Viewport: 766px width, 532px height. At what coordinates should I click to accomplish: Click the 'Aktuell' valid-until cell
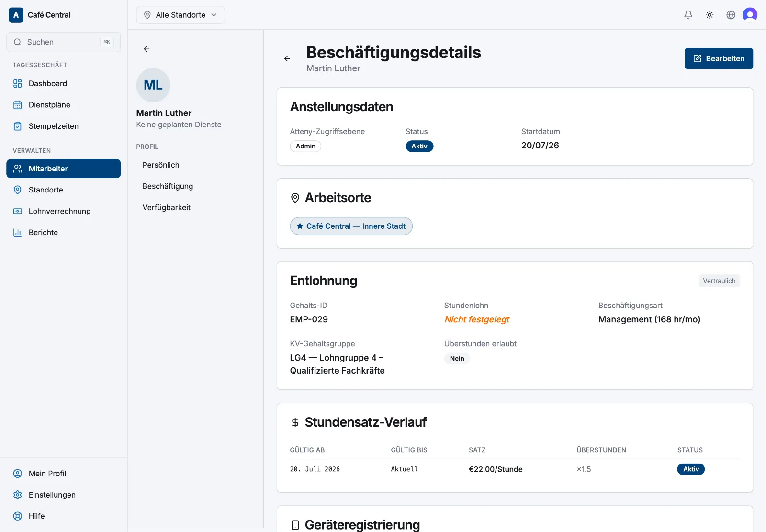405,469
